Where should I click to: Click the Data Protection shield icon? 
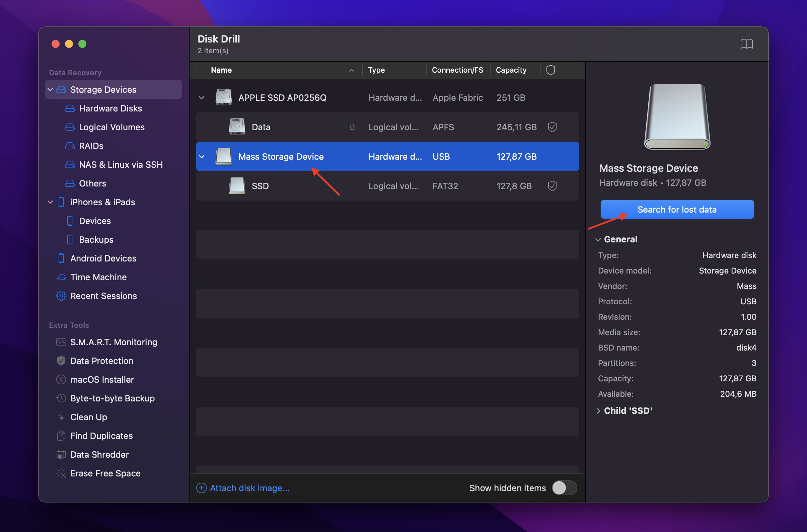coord(61,361)
